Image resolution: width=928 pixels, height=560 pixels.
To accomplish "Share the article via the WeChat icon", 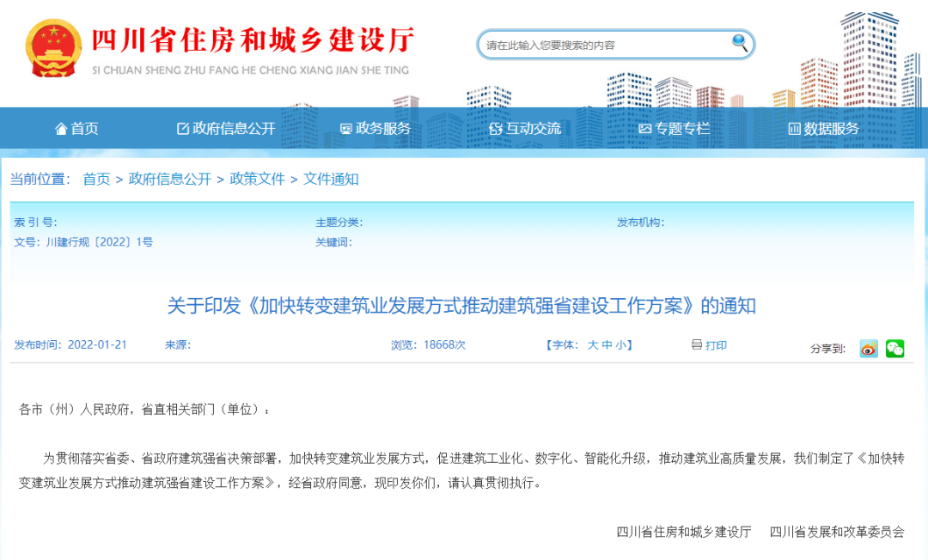I will tap(894, 348).
